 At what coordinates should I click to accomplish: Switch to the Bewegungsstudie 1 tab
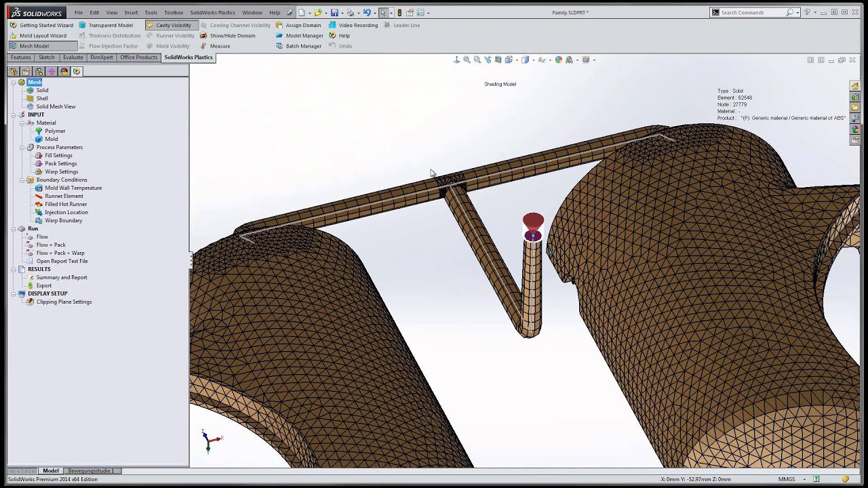click(x=91, y=470)
